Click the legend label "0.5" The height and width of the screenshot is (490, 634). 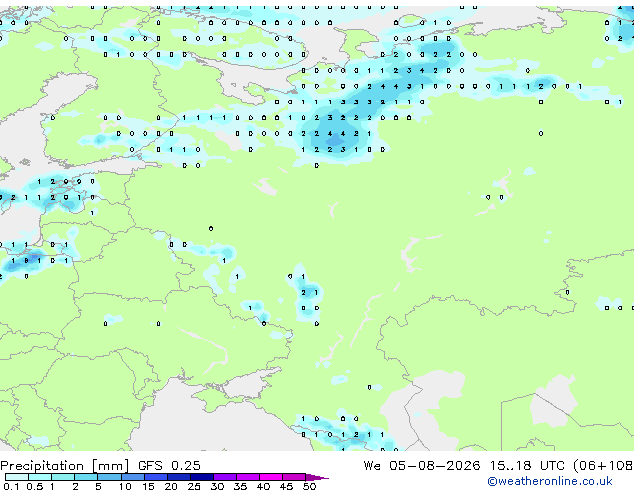point(34,486)
